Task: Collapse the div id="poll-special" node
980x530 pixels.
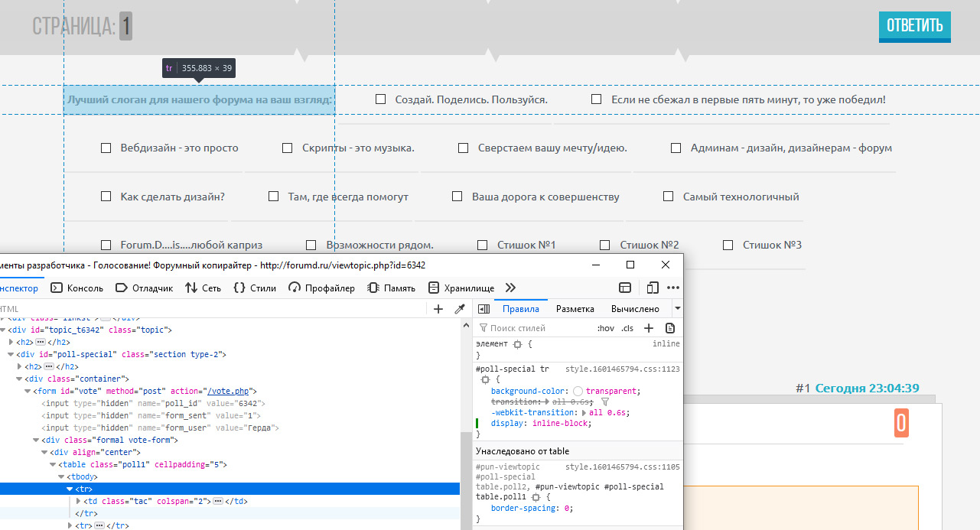Action: pyautogui.click(x=11, y=355)
